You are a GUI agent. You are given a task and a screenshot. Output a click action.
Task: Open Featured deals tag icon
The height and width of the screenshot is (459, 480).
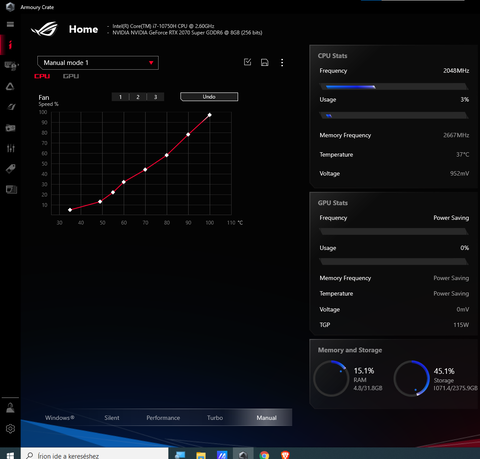[11, 169]
